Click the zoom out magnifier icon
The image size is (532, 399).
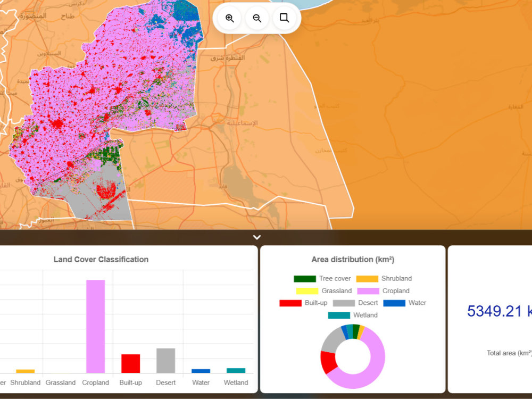tap(257, 18)
